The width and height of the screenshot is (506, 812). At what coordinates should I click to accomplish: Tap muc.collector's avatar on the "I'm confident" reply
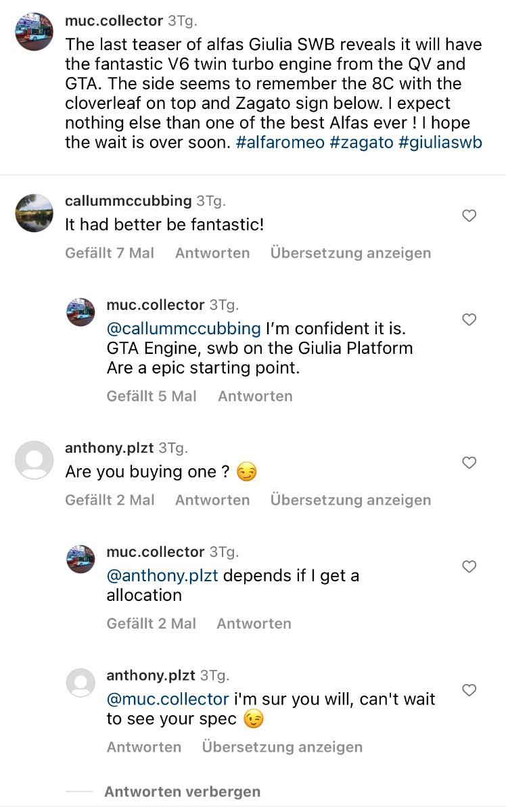80,313
